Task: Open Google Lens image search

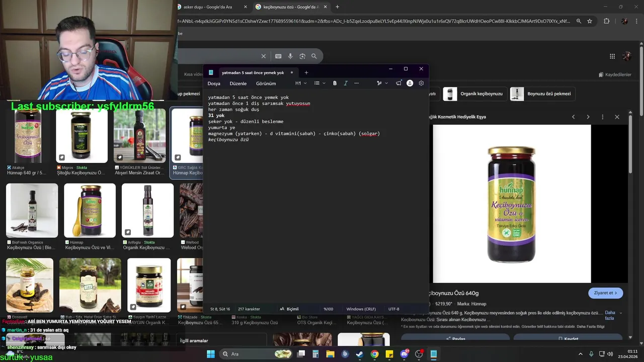Action: coord(302,56)
